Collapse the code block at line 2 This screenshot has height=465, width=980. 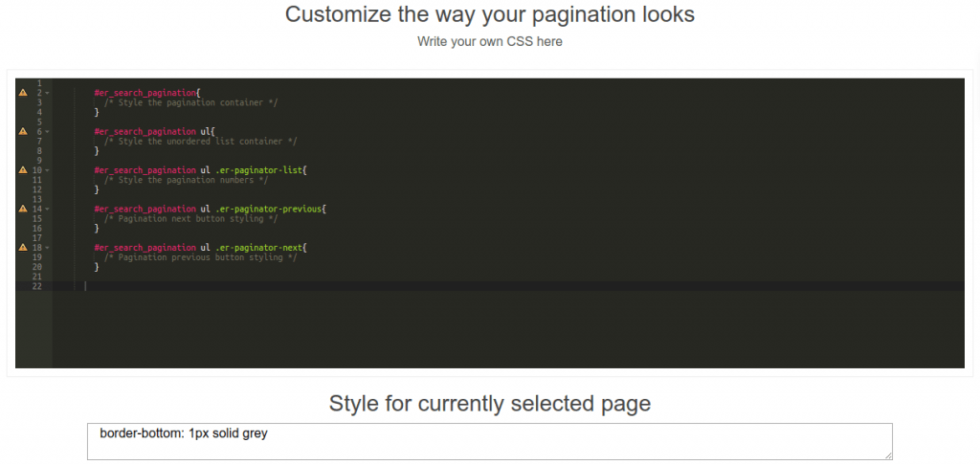[x=47, y=93]
